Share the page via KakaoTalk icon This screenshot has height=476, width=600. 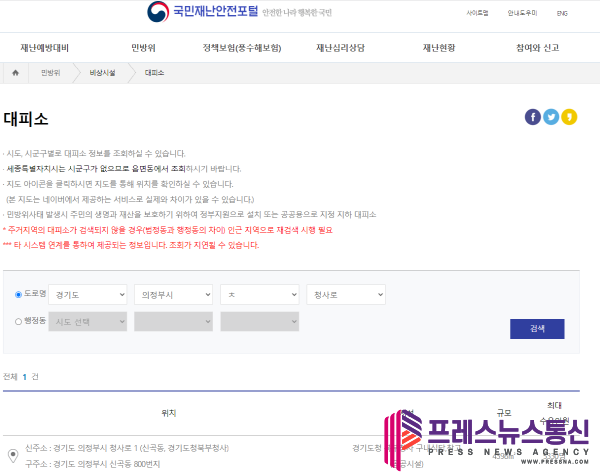(x=569, y=117)
